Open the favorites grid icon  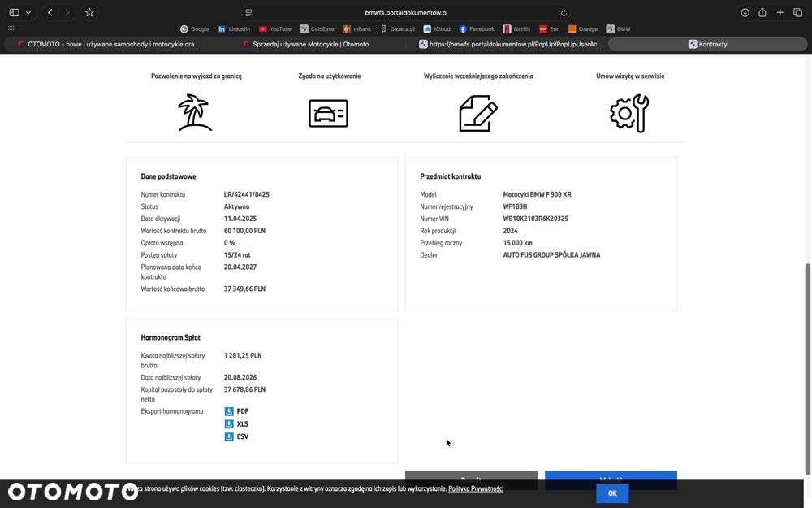tap(11, 28)
